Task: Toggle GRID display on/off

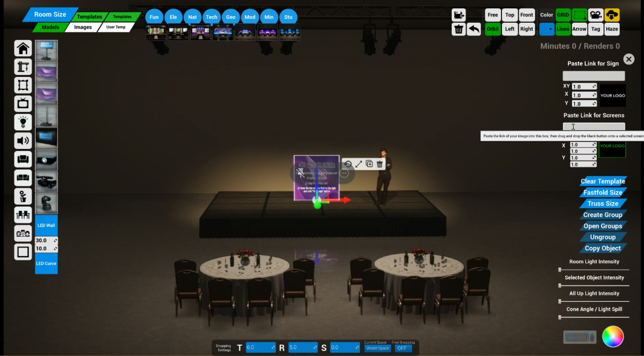Action: coord(563,14)
